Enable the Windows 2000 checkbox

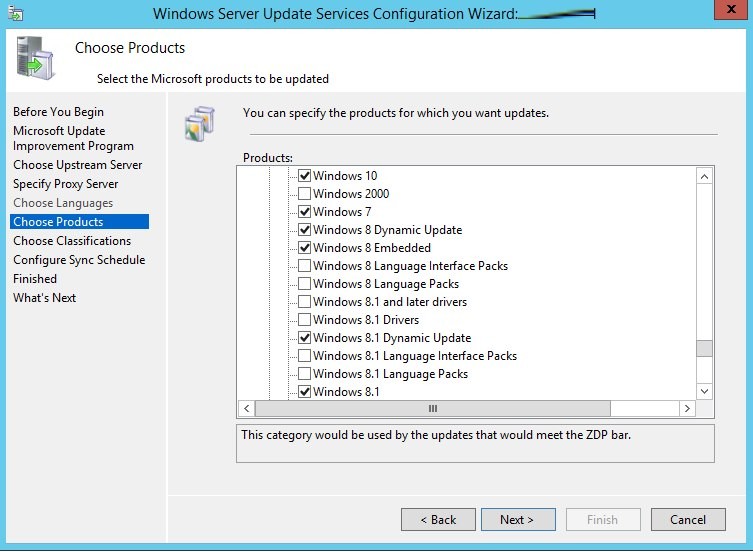coord(305,194)
